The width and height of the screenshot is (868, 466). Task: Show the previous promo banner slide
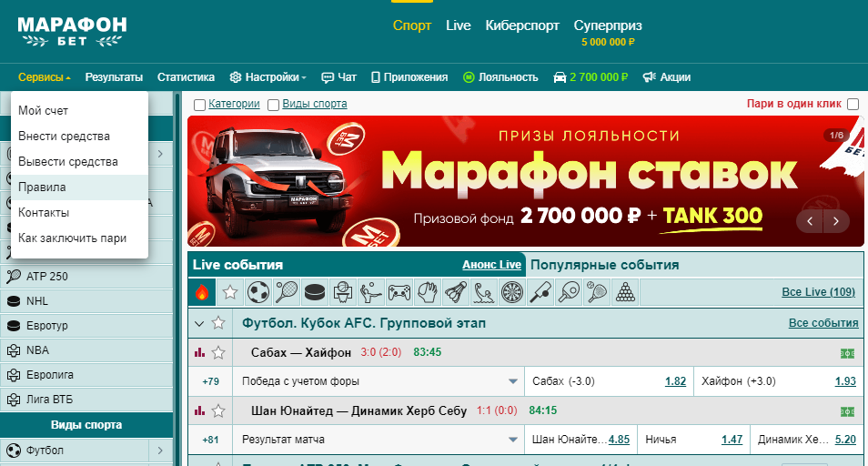[810, 221]
